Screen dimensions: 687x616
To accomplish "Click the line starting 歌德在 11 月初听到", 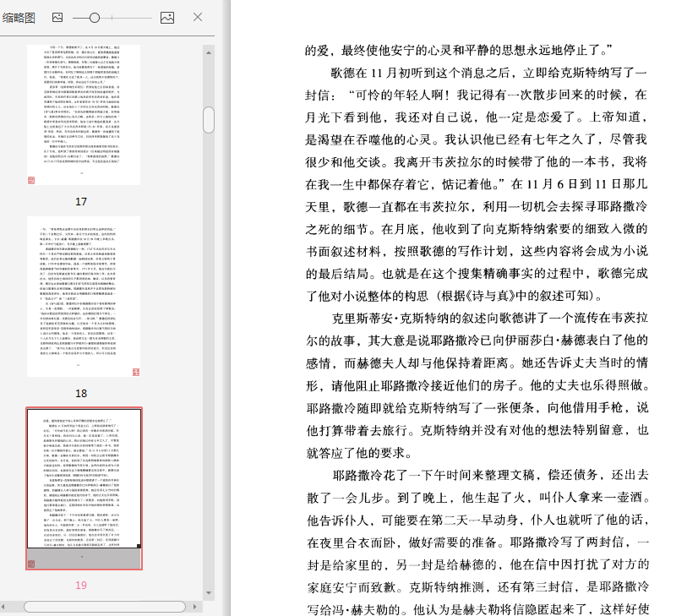I will pos(489,73).
